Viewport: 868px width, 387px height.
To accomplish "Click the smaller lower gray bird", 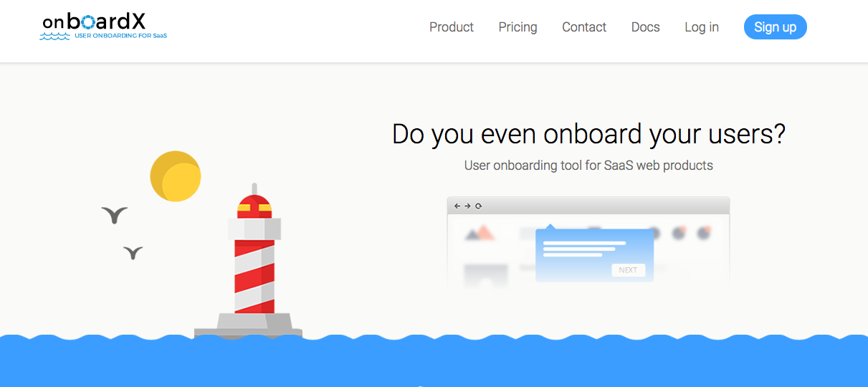I will point(133,252).
